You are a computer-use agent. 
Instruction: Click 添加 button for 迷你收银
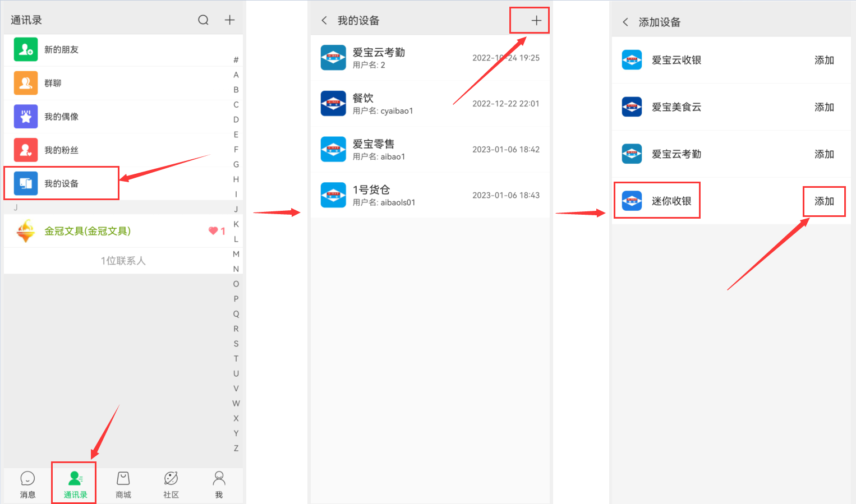pos(824,201)
